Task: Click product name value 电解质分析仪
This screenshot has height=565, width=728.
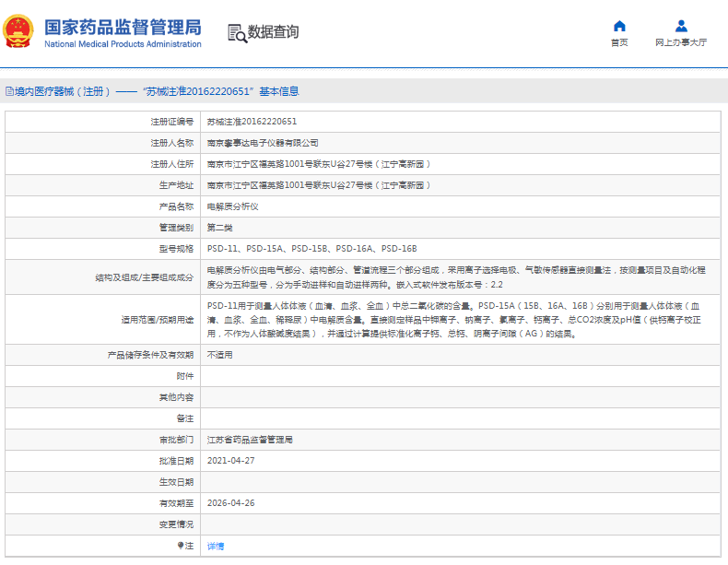Action: point(232,206)
